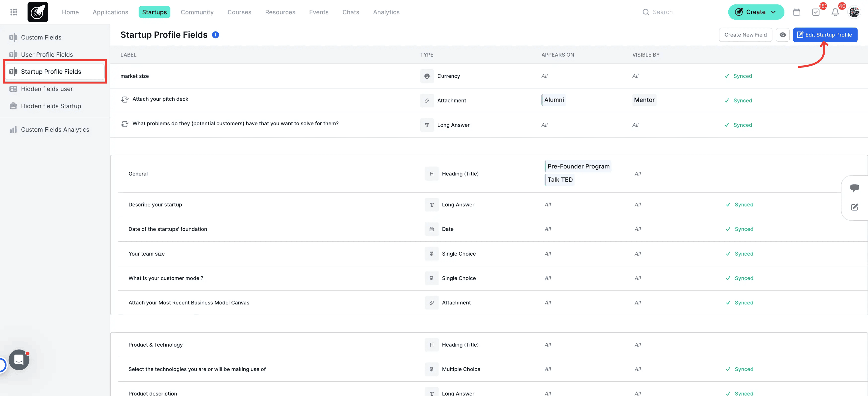Open Select the technologies field row

(493, 369)
